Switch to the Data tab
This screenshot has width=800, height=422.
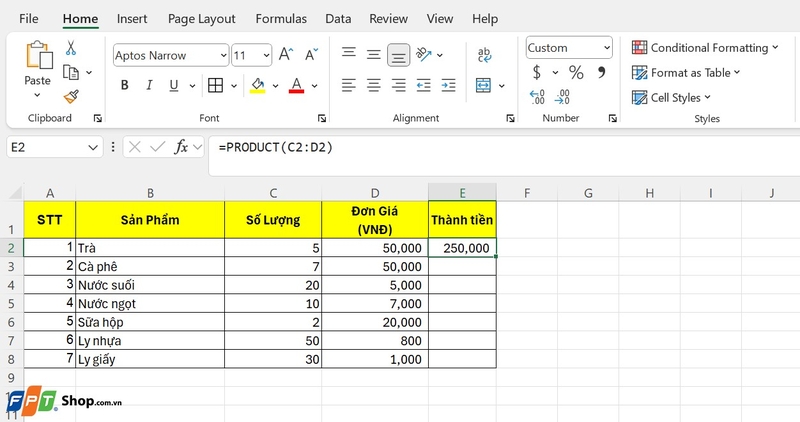click(338, 19)
